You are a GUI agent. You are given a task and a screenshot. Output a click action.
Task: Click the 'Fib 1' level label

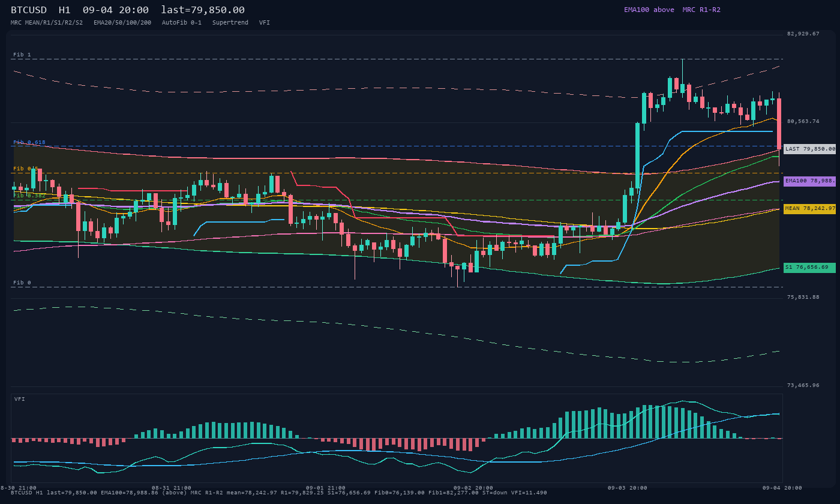coord(22,55)
